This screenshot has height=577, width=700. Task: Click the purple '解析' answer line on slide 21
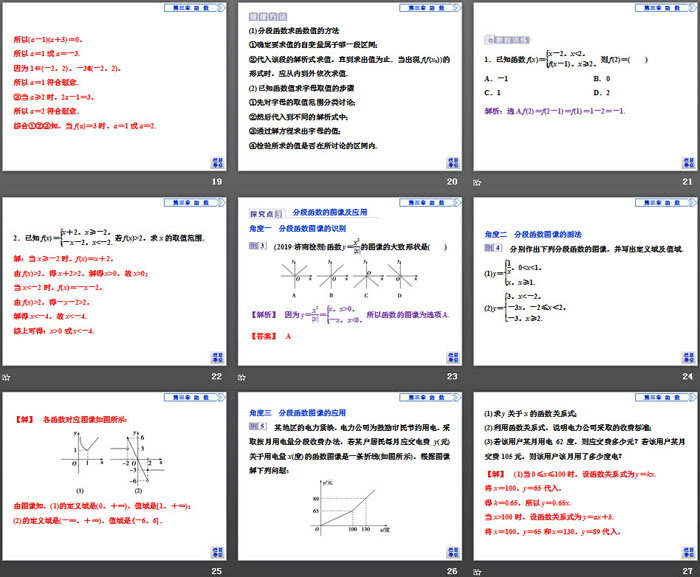pos(555,111)
